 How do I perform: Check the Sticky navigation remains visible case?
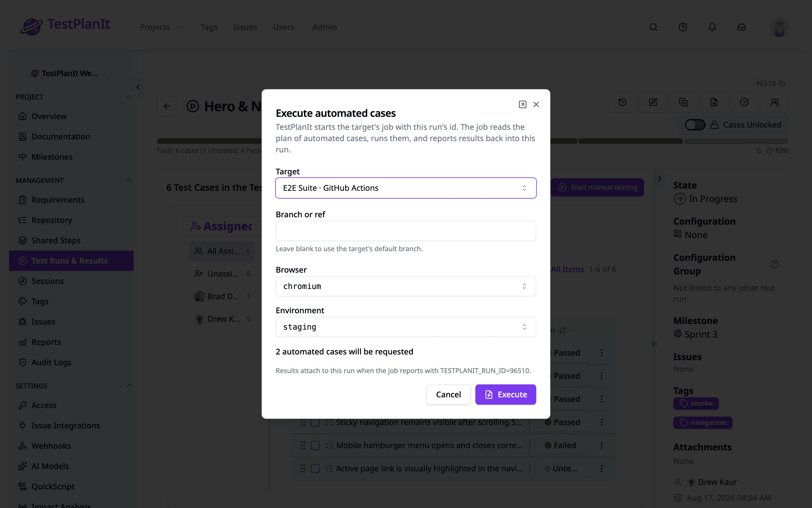[315, 422]
